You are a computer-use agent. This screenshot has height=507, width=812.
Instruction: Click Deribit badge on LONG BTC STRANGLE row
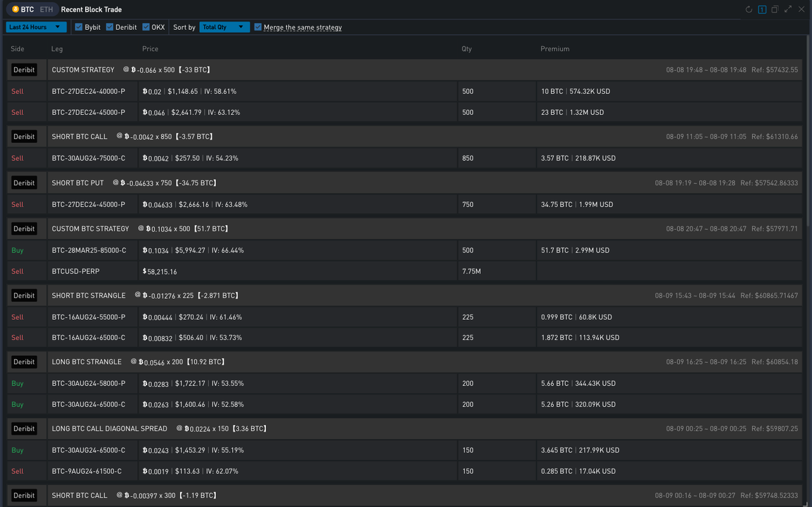tap(24, 362)
